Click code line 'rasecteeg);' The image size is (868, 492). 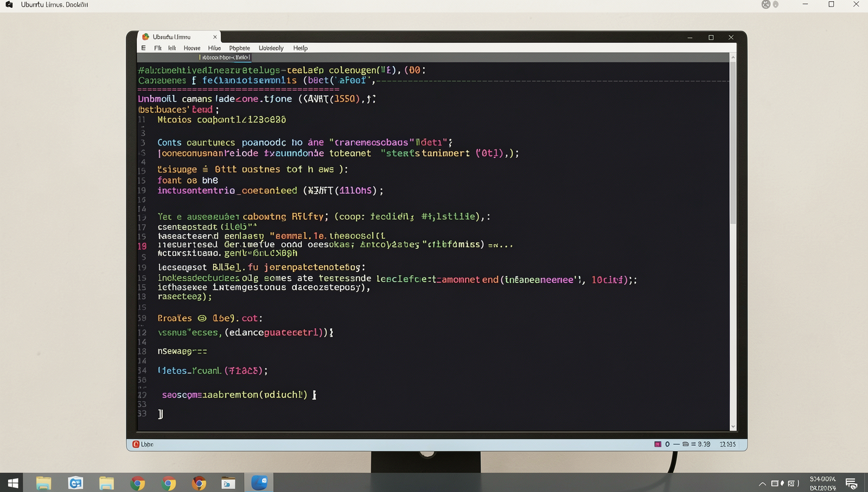click(184, 297)
